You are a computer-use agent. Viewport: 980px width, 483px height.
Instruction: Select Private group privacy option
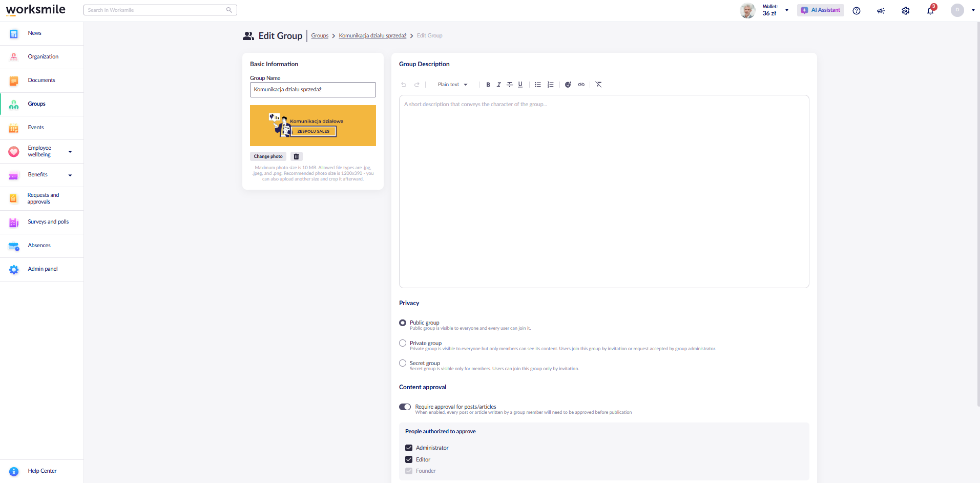403,343
